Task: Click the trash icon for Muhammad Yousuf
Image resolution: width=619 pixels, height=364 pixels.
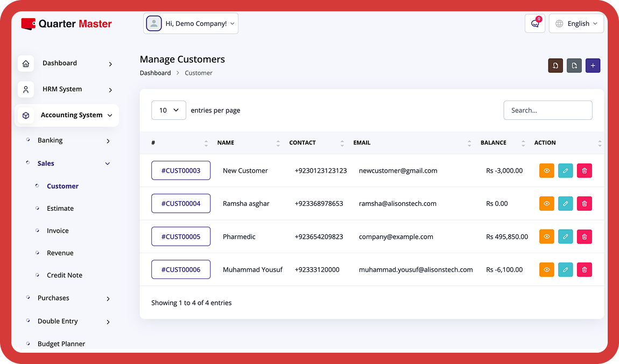Action: point(584,270)
